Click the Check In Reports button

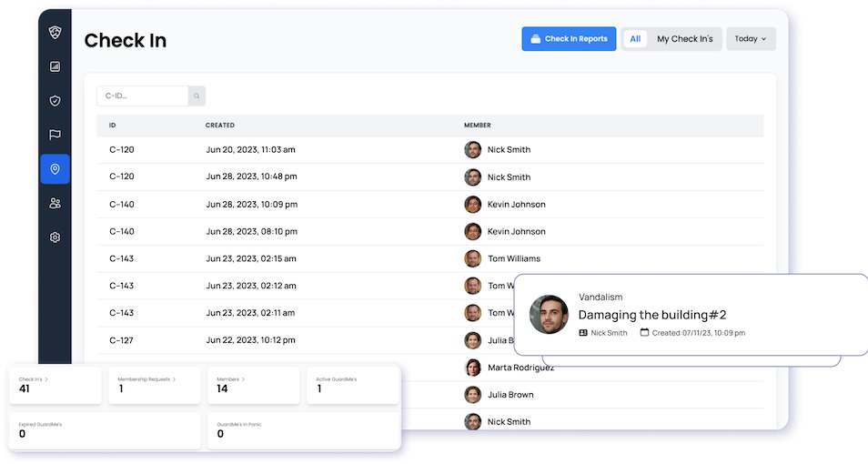[x=569, y=39]
